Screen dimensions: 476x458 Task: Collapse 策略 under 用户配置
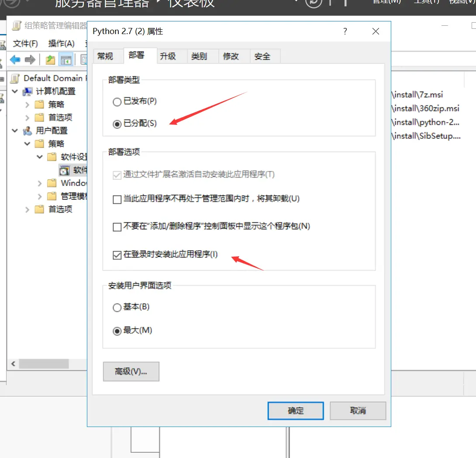click(x=28, y=144)
